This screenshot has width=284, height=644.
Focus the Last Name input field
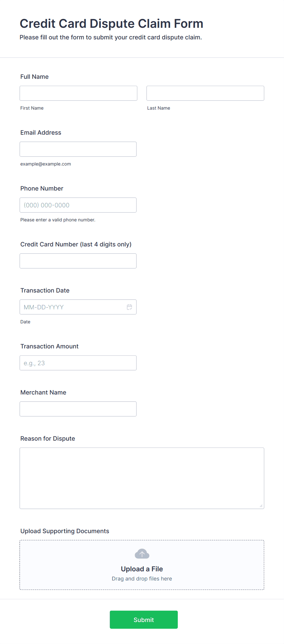(205, 93)
